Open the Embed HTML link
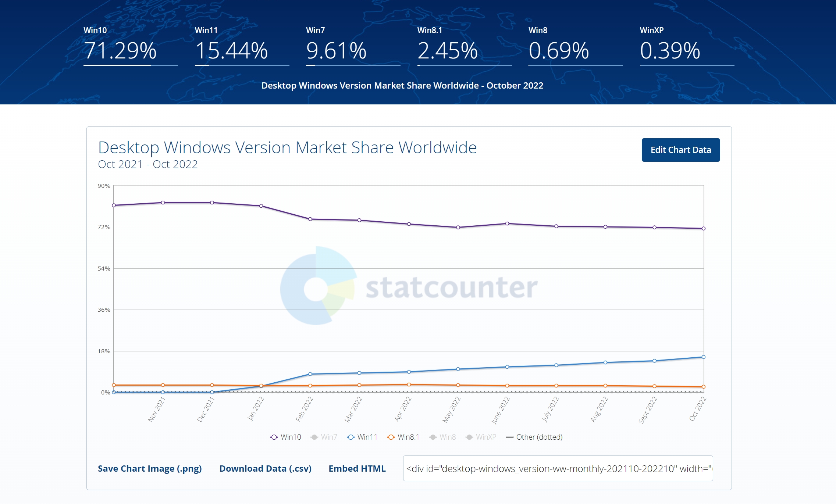This screenshot has width=836, height=504. pos(357,469)
